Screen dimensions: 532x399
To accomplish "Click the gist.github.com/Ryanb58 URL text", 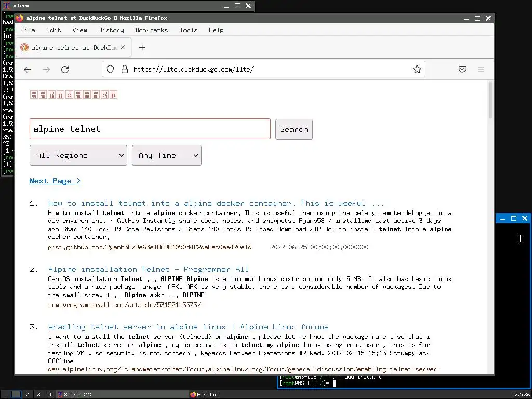I will point(150,247).
